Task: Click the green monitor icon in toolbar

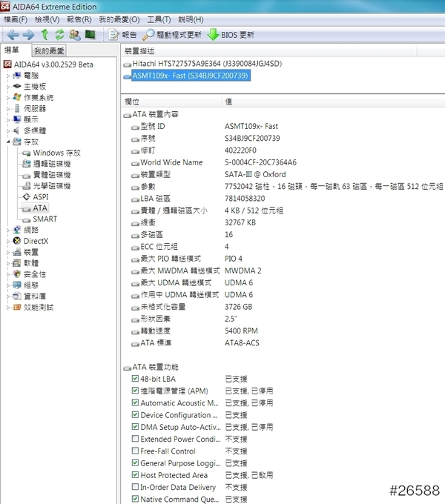Action: (x=90, y=35)
